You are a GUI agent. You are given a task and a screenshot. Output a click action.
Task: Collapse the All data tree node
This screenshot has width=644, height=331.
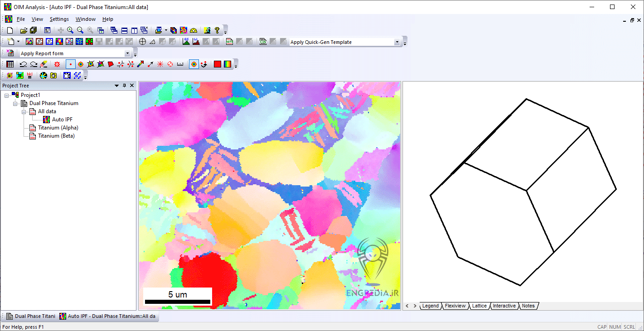[x=24, y=111]
